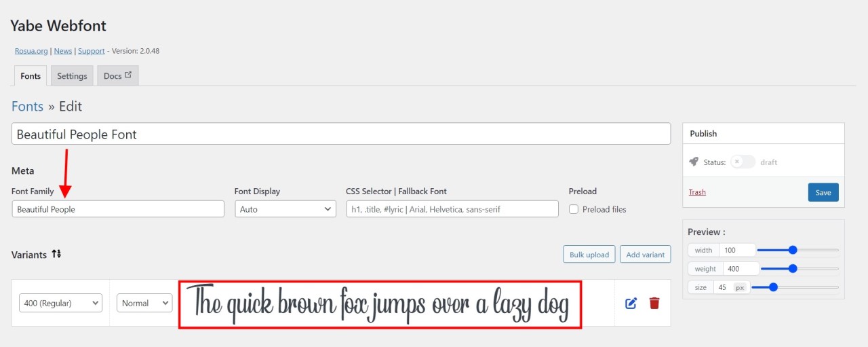Viewport: 868px width, 347px height.
Task: Click the variants sort order icon
Action: coord(56,254)
